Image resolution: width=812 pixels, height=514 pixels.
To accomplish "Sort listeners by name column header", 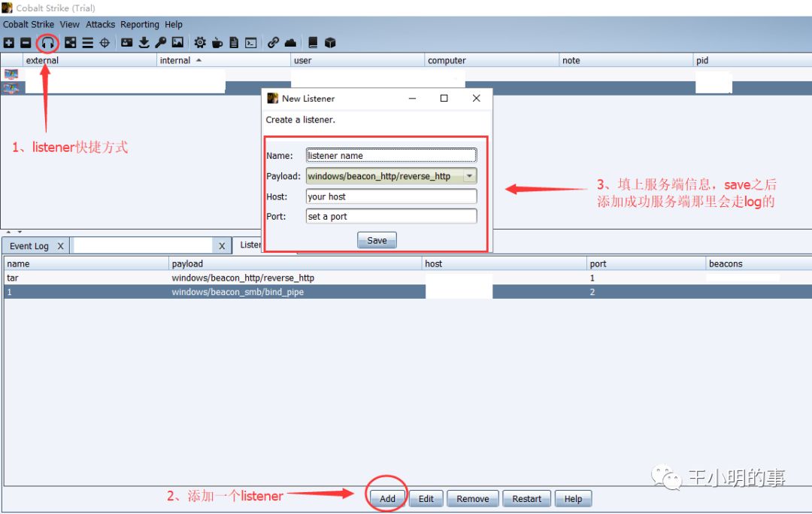I will (86, 263).
